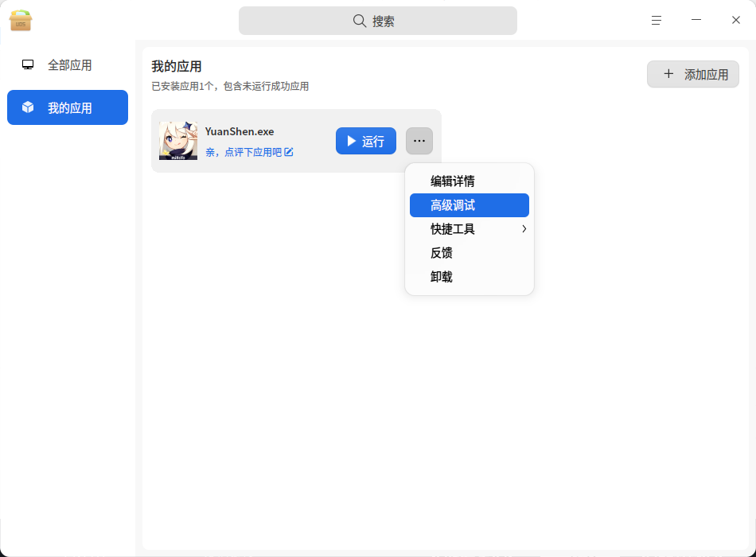
Task: Select 高级调试 menu entry
Action: 470,205
